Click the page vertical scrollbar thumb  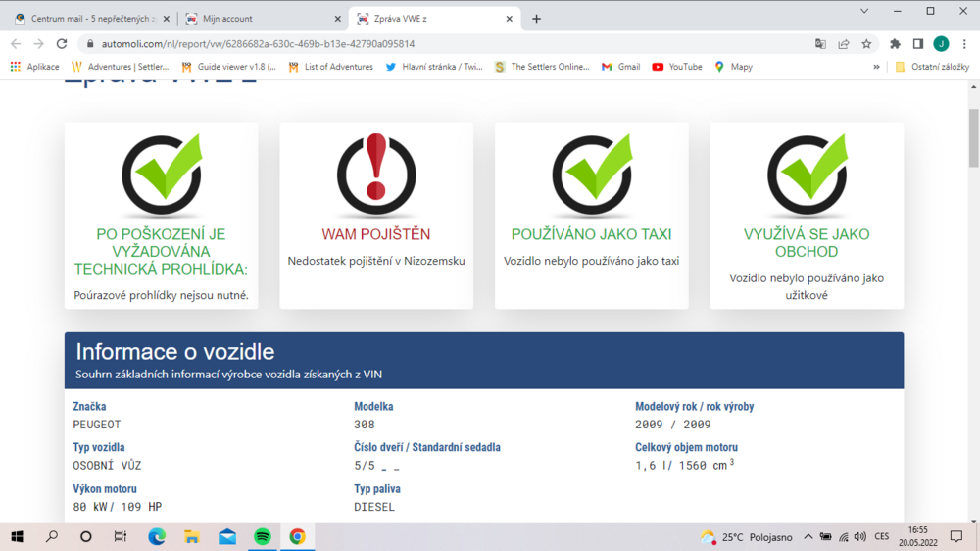point(974,137)
